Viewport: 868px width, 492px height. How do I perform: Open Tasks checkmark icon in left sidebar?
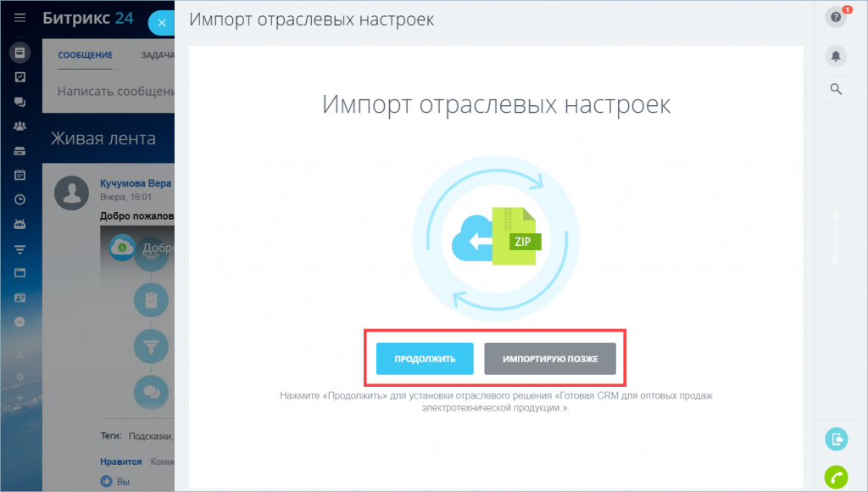(20, 77)
